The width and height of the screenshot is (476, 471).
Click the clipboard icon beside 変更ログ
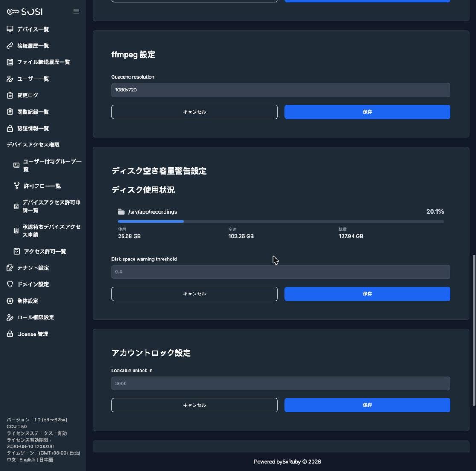[x=10, y=95]
